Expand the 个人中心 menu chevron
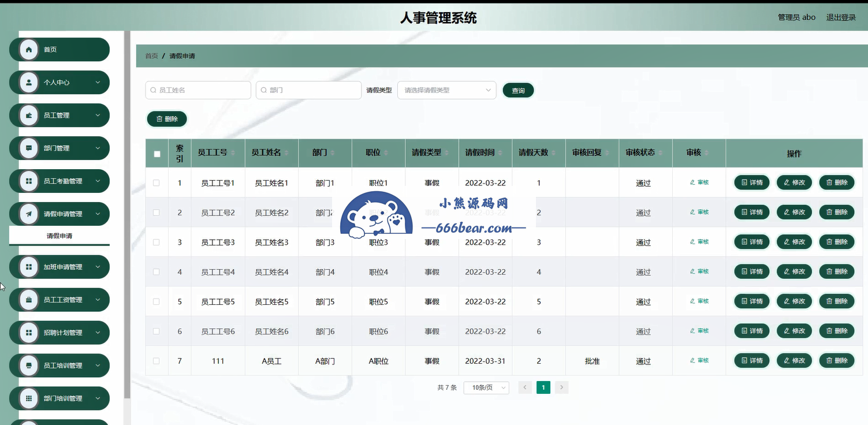The height and width of the screenshot is (425, 868). pyautogui.click(x=98, y=83)
